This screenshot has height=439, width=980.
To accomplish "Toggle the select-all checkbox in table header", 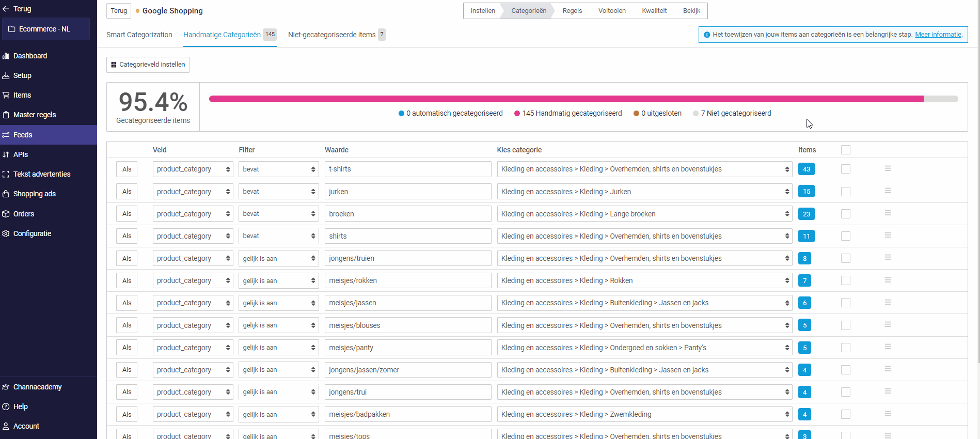I will [x=846, y=150].
